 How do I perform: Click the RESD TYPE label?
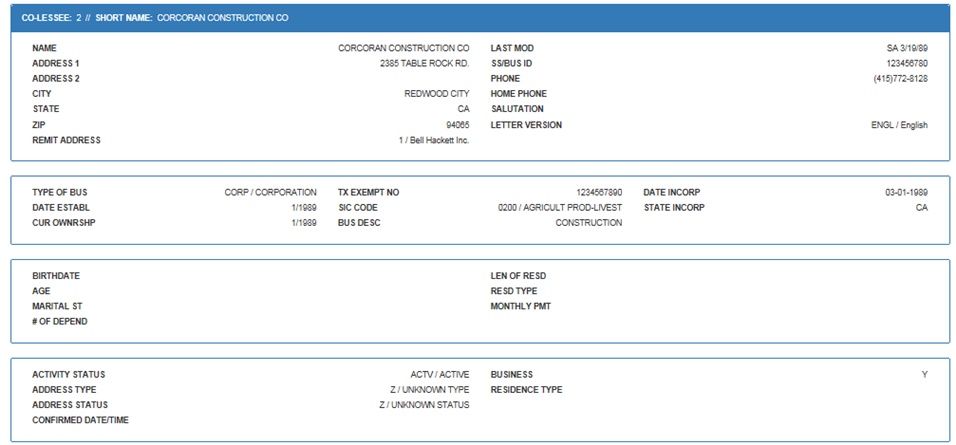pyautogui.click(x=514, y=291)
